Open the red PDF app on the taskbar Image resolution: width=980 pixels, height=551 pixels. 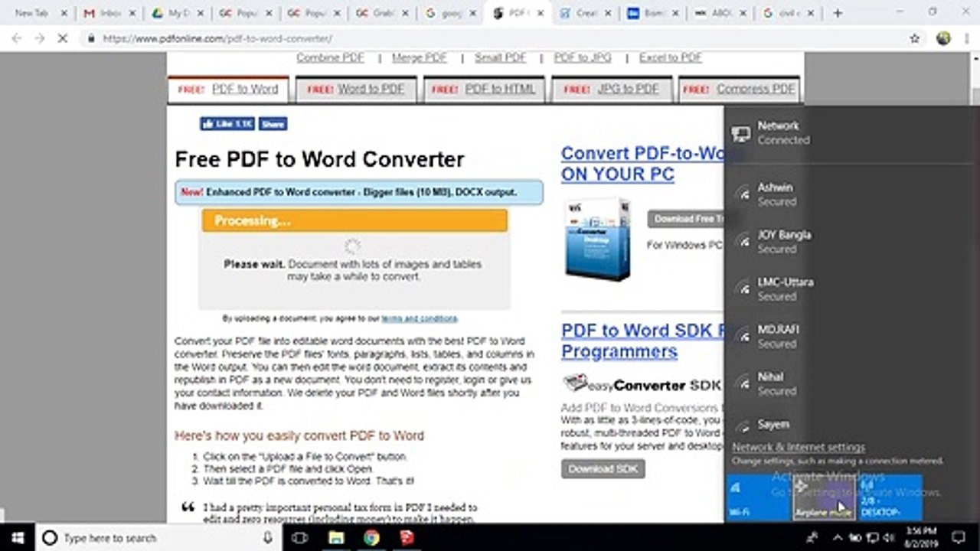pos(407,538)
